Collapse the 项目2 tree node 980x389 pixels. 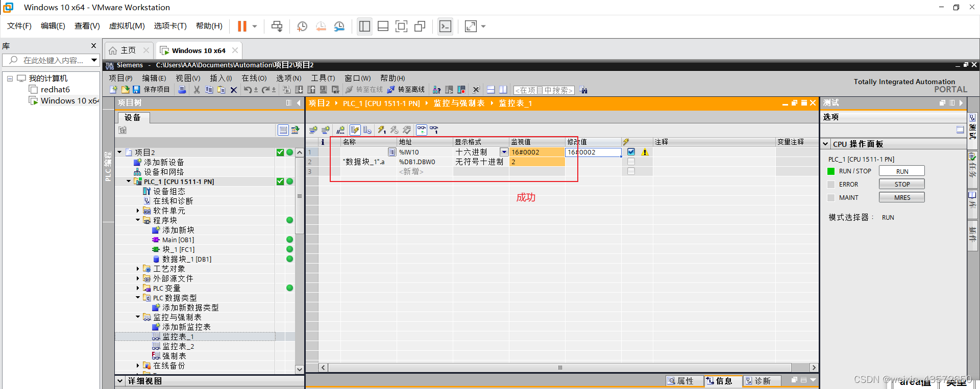(x=120, y=152)
